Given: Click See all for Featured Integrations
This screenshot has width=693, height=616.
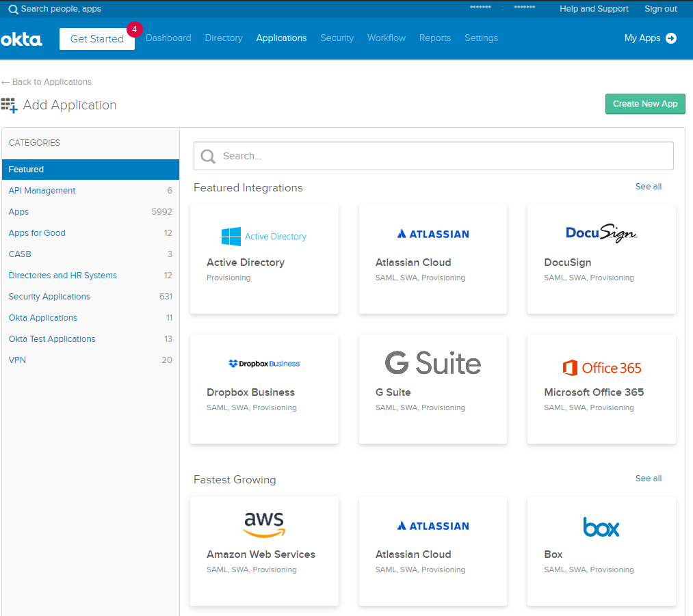Looking at the screenshot, I should click(x=648, y=187).
